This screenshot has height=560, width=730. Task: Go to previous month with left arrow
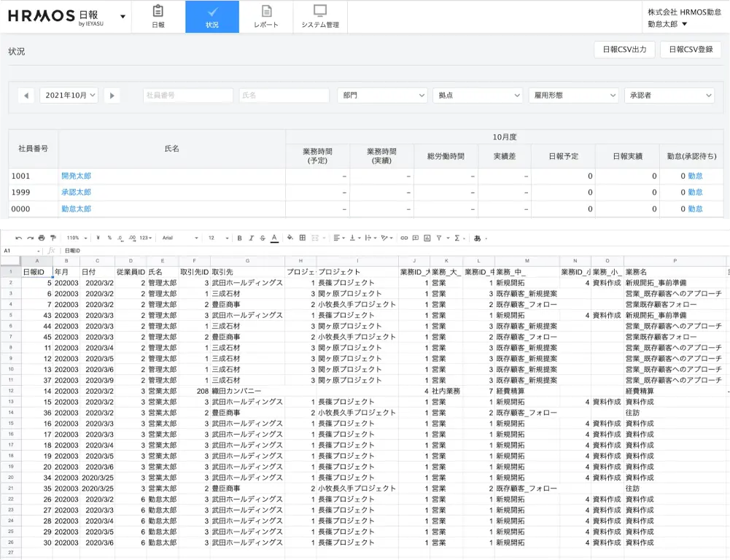tap(26, 96)
